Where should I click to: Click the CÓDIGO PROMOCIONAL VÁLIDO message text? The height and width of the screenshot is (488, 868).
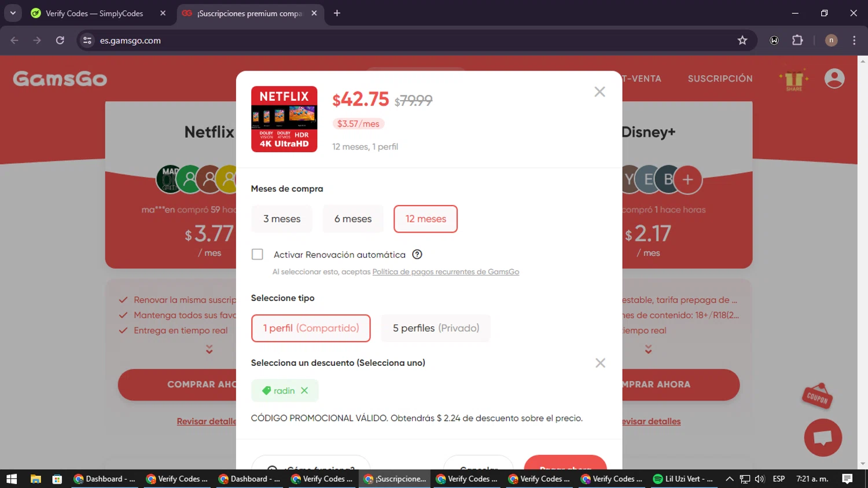(417, 418)
